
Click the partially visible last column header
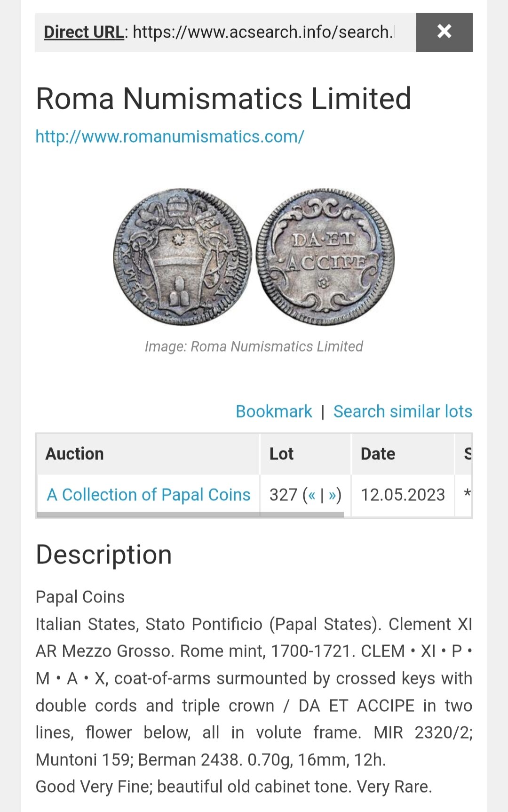[x=467, y=454]
